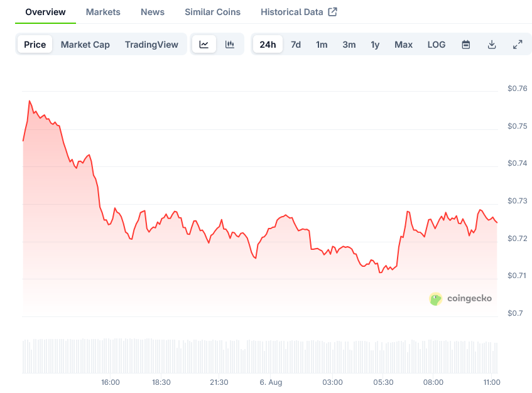Open the calendar date range picker
This screenshot has height=393, width=532.
click(x=466, y=45)
